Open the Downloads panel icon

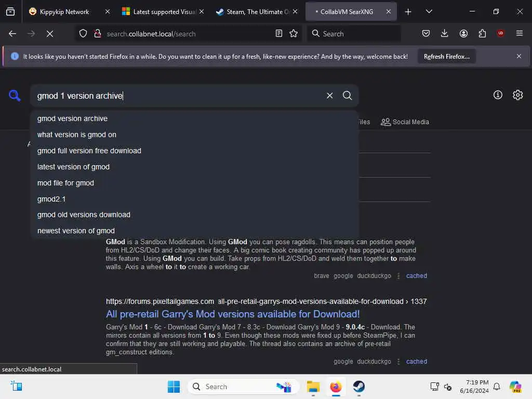[x=445, y=34]
